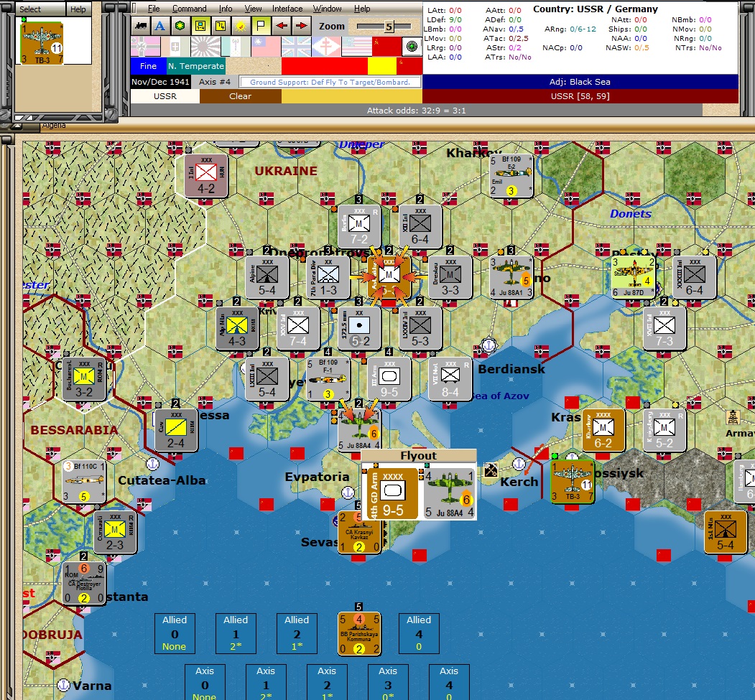
Task: Open the View menu
Action: click(253, 9)
